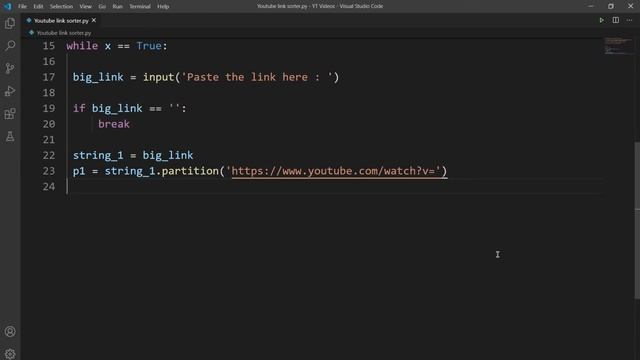Restore down the VS Code window
Image resolution: width=640 pixels, height=360 pixels.
[611, 6]
